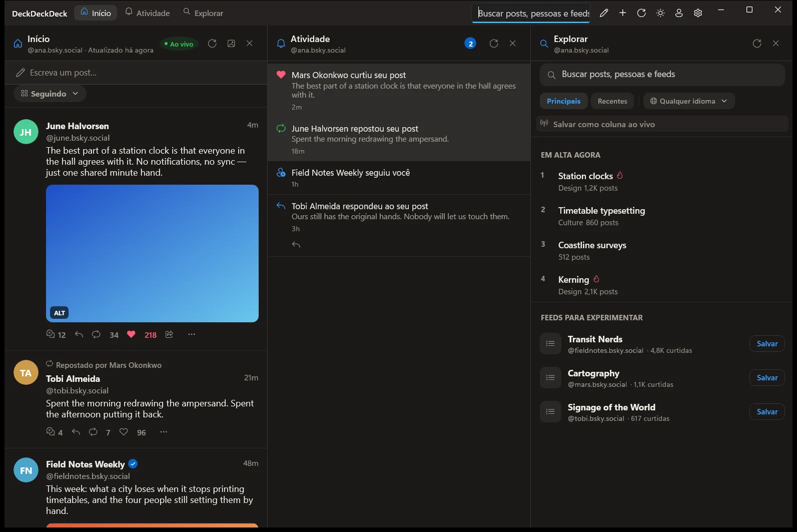Save the Transit Nerds feed
This screenshot has height=532, width=797.
767,344
